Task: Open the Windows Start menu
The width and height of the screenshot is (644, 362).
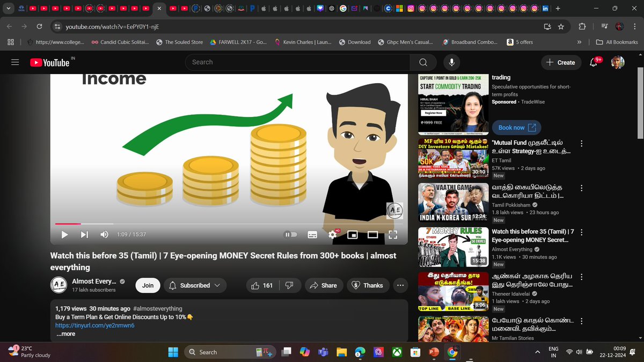Action: point(173,352)
